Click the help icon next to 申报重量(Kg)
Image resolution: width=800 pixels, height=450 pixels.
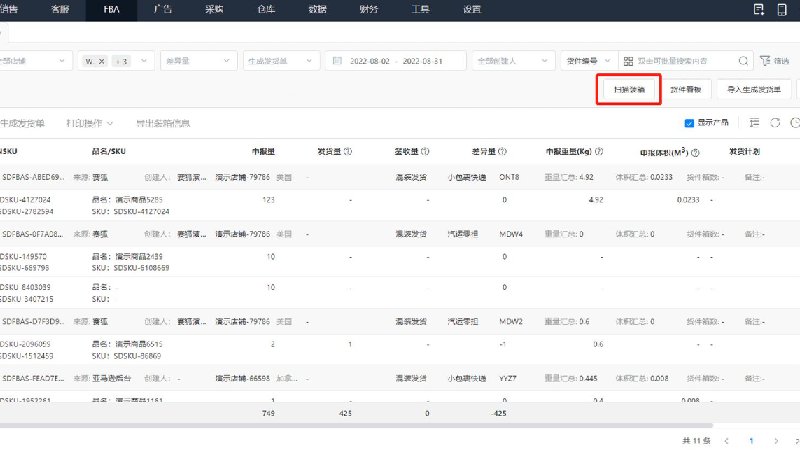point(599,152)
